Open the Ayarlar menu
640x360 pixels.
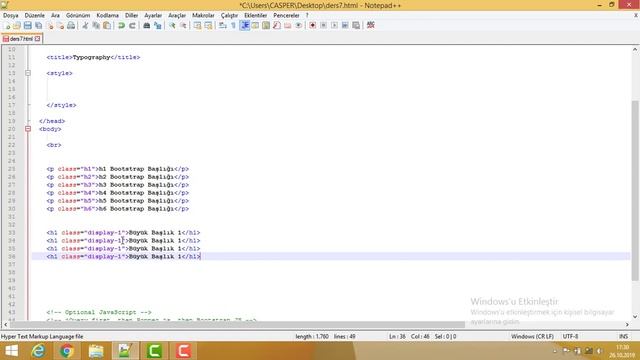coord(153,15)
